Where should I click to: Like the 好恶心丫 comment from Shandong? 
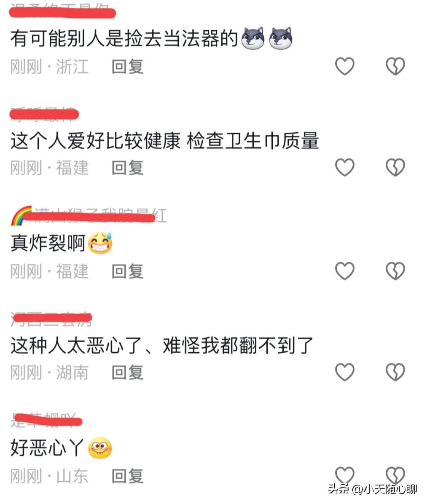[x=345, y=475]
